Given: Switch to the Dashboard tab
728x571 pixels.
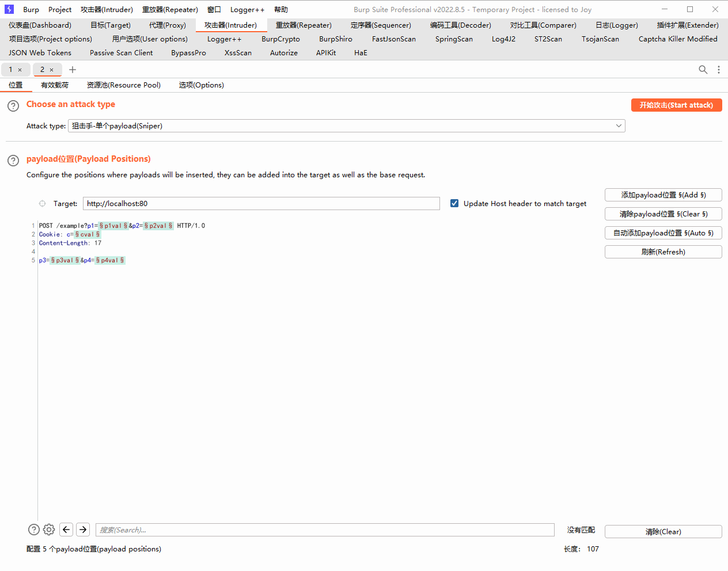Looking at the screenshot, I should tap(40, 25).
